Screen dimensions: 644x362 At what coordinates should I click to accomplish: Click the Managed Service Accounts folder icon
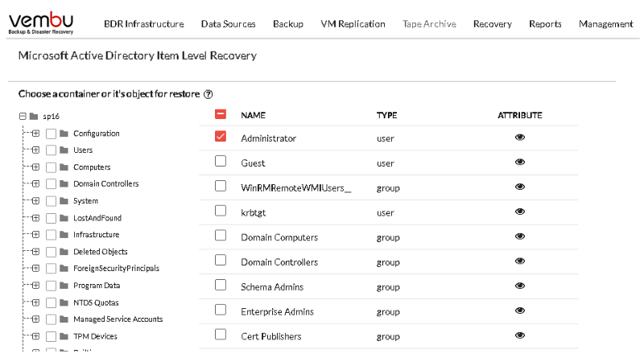(x=64, y=319)
